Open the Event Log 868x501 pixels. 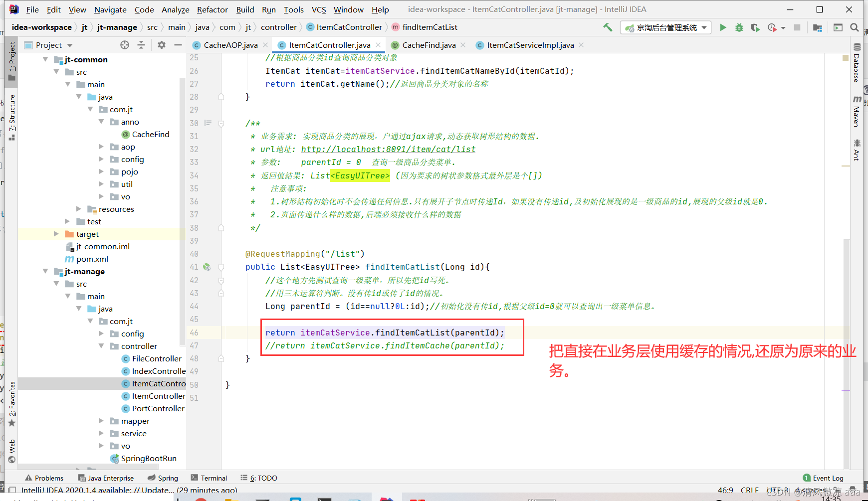(823, 478)
